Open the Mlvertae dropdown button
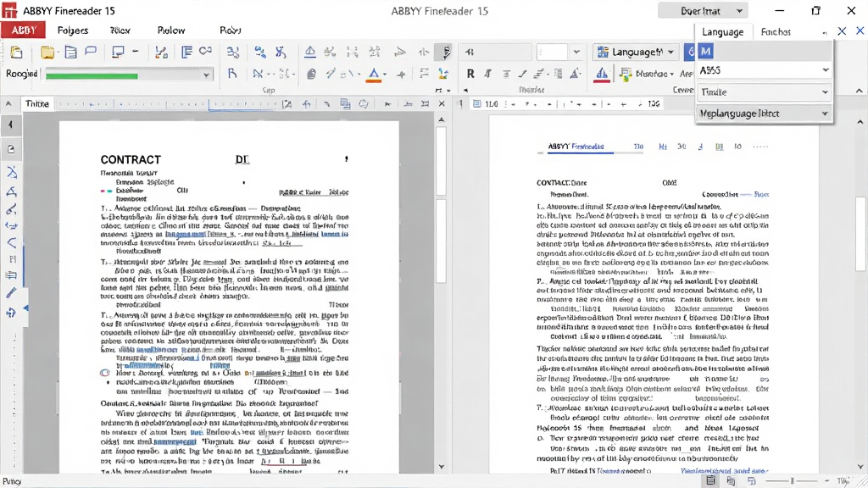The height and width of the screenshot is (488, 868). (x=647, y=74)
